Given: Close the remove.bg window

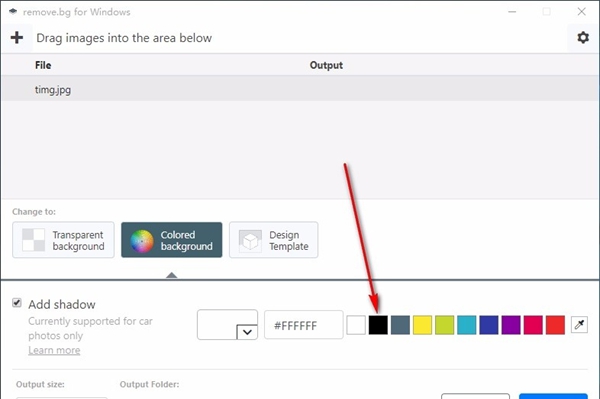Looking at the screenshot, I should [582, 12].
